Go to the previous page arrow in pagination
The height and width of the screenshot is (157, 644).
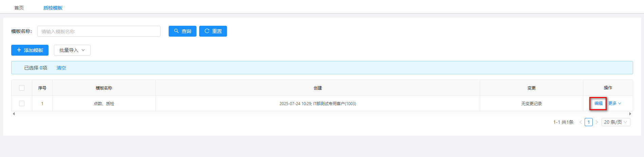pyautogui.click(x=580, y=122)
